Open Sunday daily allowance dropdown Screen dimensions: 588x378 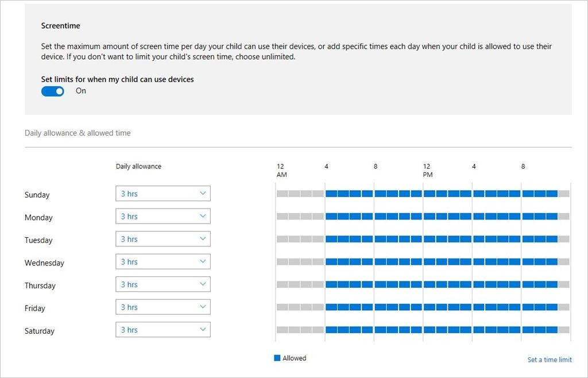[x=163, y=194]
